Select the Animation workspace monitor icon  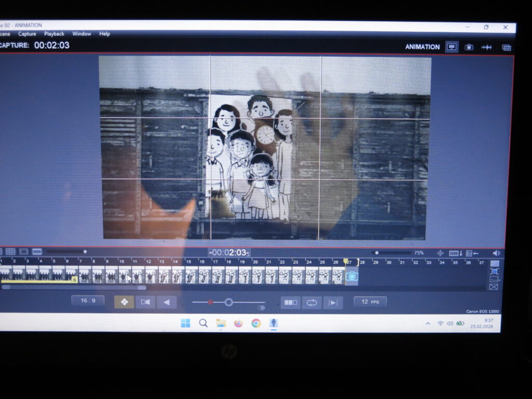tap(452, 47)
